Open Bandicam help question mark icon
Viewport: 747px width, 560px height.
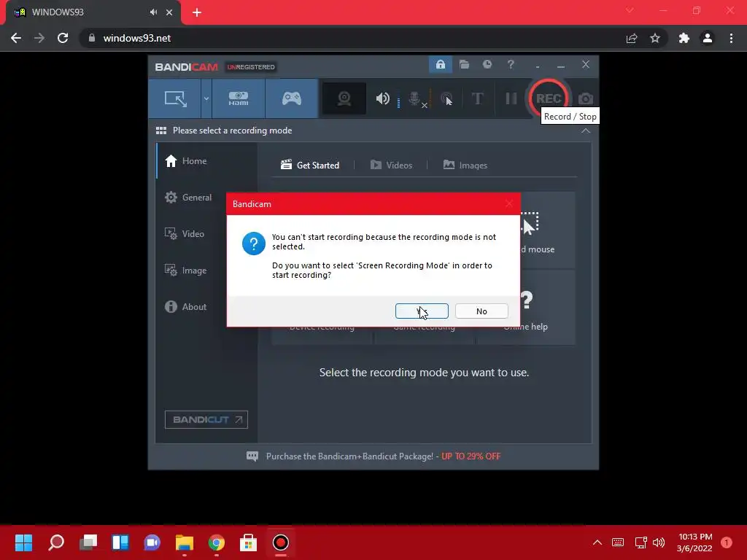tap(511, 64)
